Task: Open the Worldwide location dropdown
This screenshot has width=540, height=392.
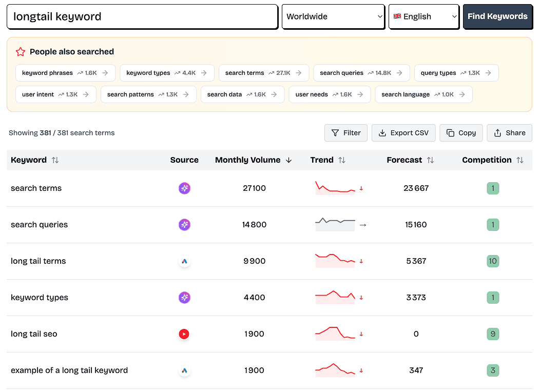Action: coord(333,16)
